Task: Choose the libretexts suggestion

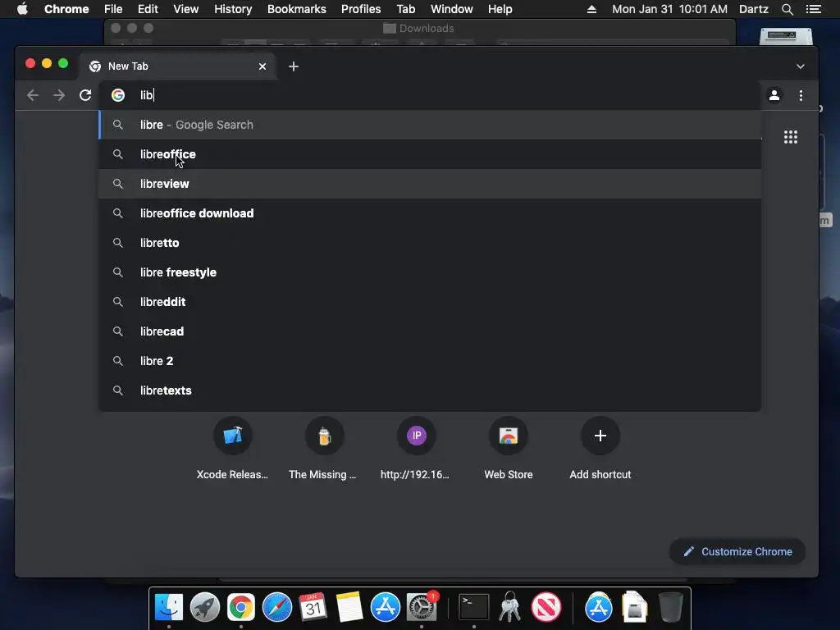Action: click(430, 390)
